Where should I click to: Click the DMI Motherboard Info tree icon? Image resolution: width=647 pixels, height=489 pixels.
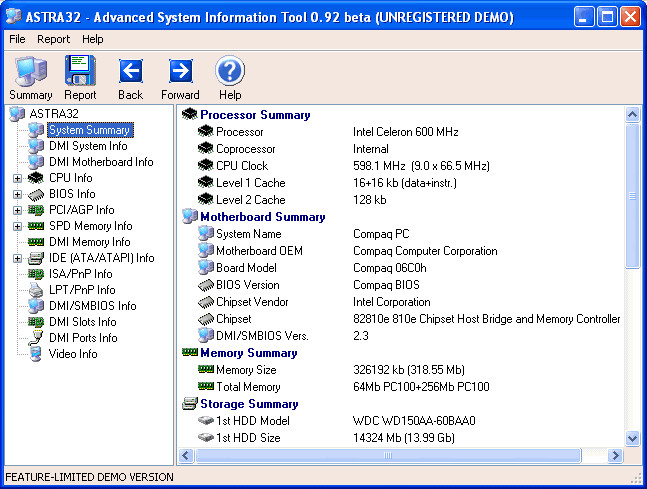pos(36,162)
